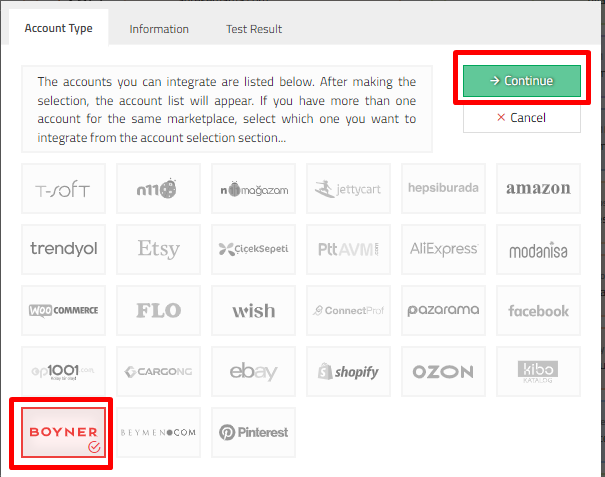The width and height of the screenshot is (605, 477).
Task: Choose the Beymen.com marketplace tile
Action: pos(159,432)
